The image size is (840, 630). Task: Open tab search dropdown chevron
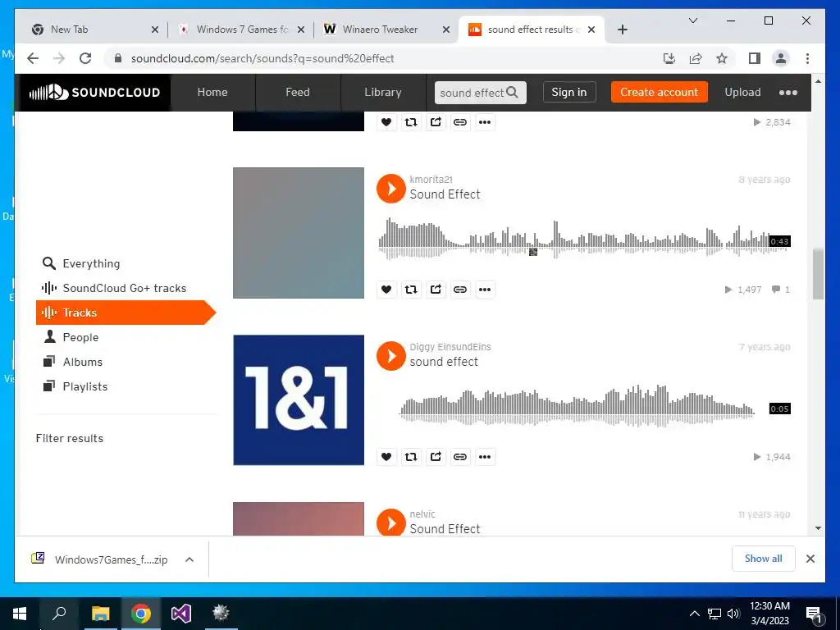tap(692, 21)
